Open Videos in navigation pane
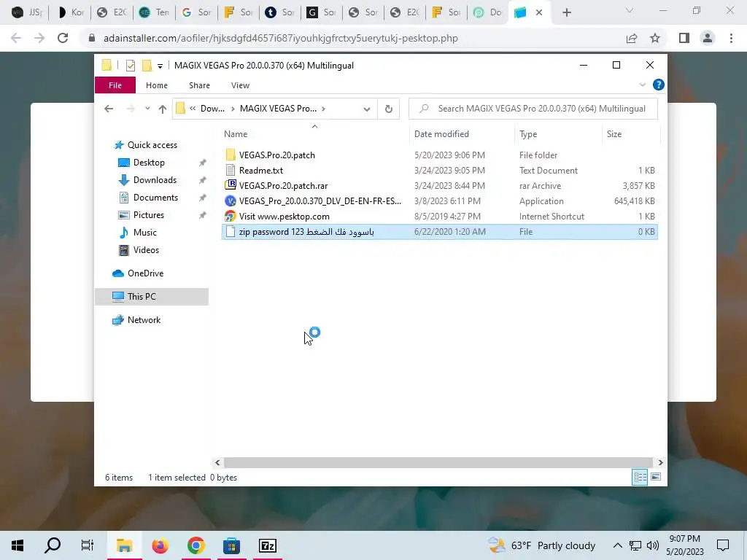Viewport: 747px width, 560px height. coord(146,250)
